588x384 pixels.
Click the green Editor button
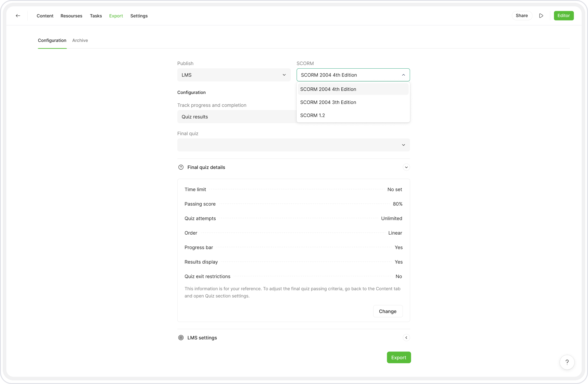click(563, 16)
